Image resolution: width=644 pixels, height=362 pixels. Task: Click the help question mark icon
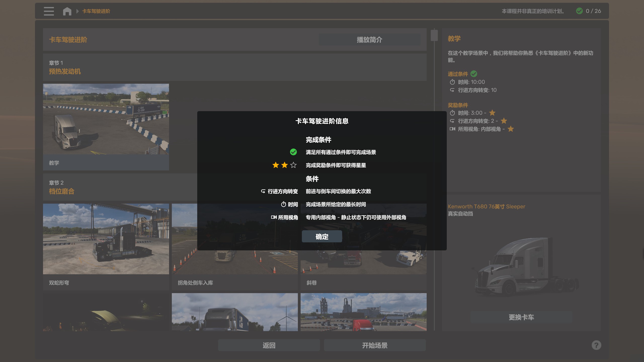(x=596, y=345)
